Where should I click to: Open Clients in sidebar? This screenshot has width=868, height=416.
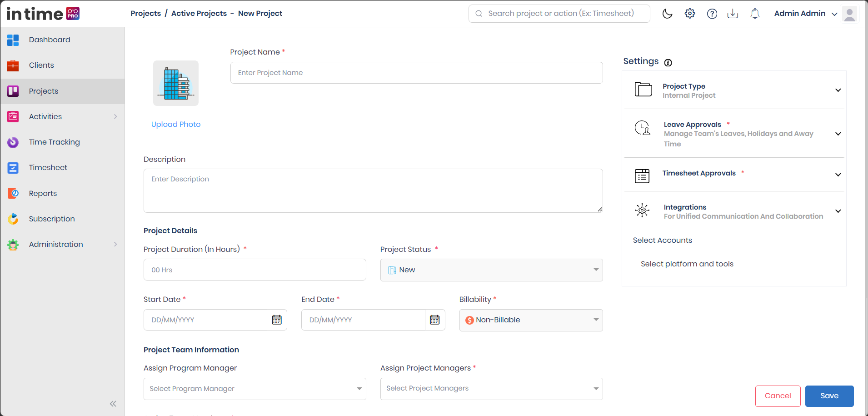[63, 65]
